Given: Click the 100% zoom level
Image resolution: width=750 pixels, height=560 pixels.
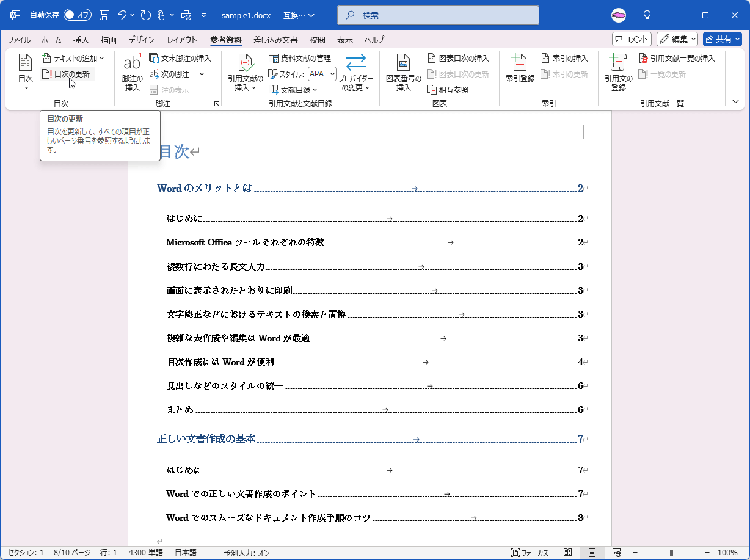Looking at the screenshot, I should click(x=727, y=553).
